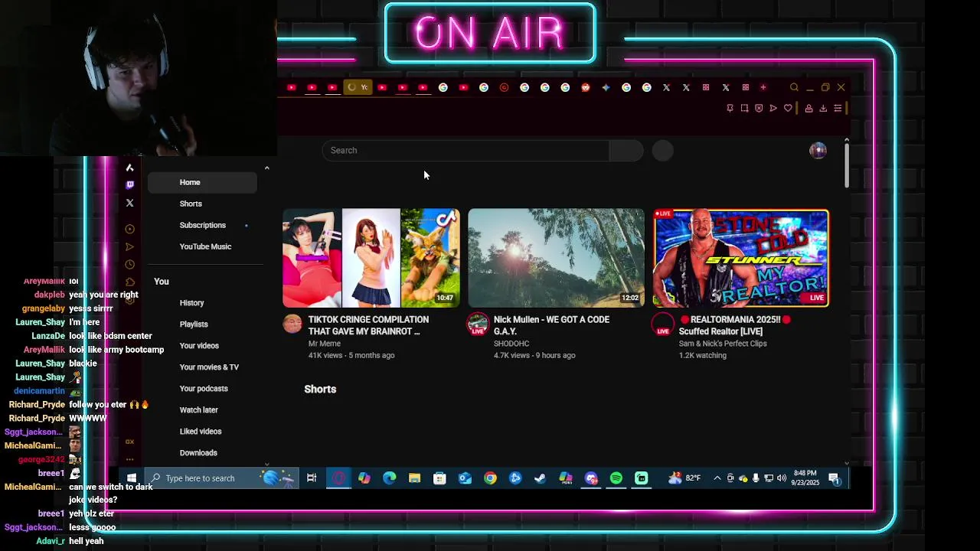Open the REALTORMANIA 2025 live thumbnail

tap(741, 258)
